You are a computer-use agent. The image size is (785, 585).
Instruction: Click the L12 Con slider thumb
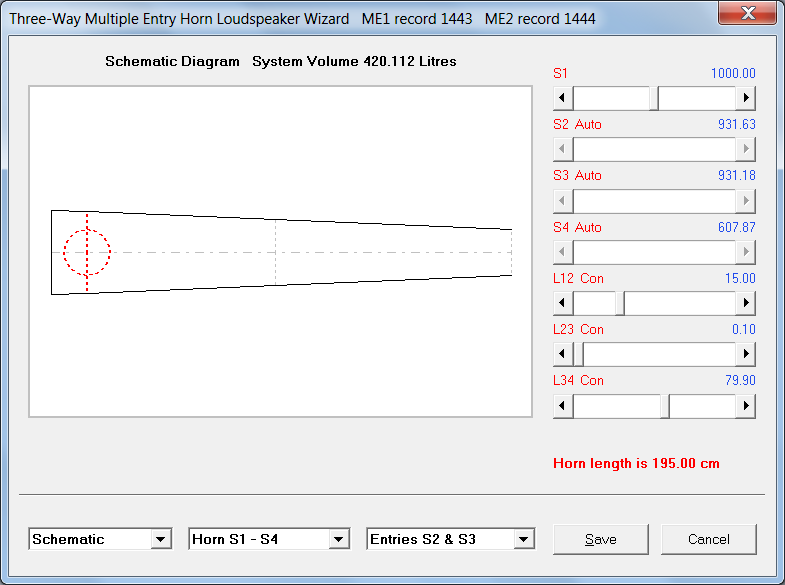(620, 303)
